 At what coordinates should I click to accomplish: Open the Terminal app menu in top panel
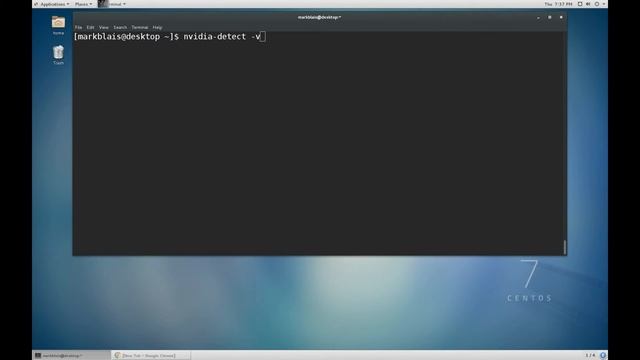pos(112,4)
